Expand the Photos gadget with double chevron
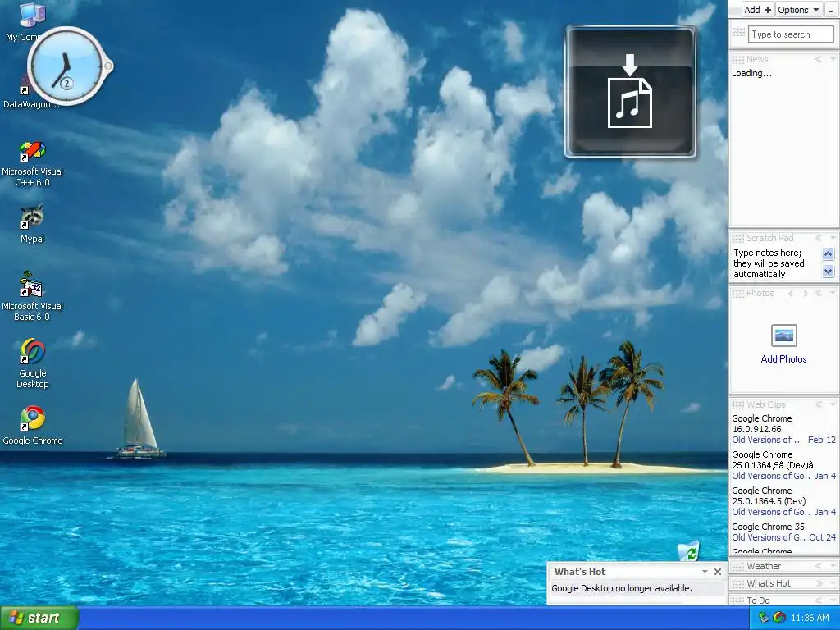 819,293
